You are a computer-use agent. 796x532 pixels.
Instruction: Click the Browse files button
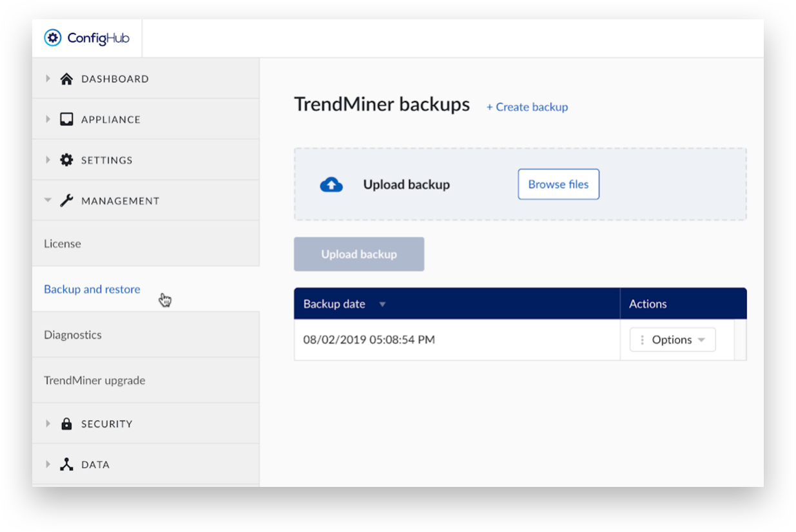coord(558,184)
